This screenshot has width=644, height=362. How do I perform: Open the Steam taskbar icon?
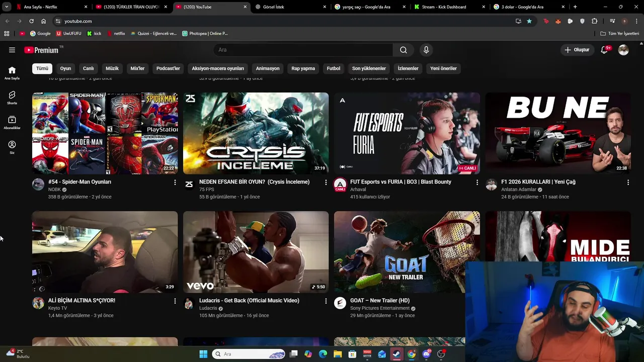[x=397, y=354]
